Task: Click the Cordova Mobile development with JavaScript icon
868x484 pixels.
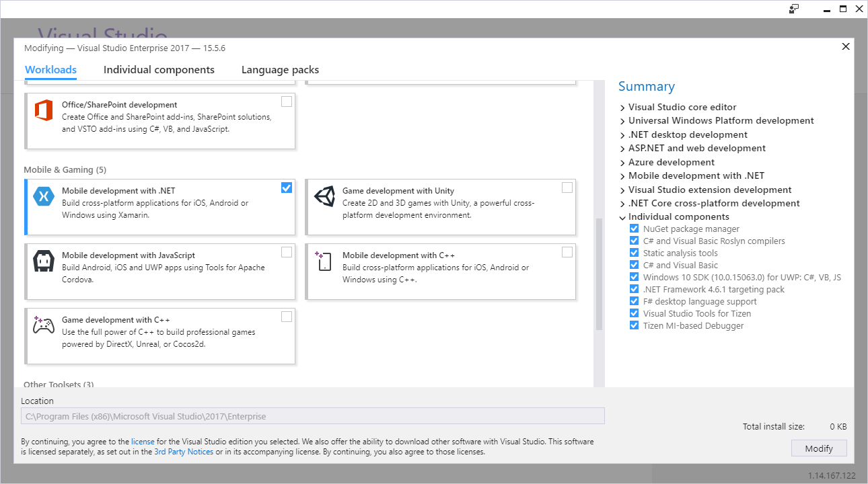Action: (44, 261)
